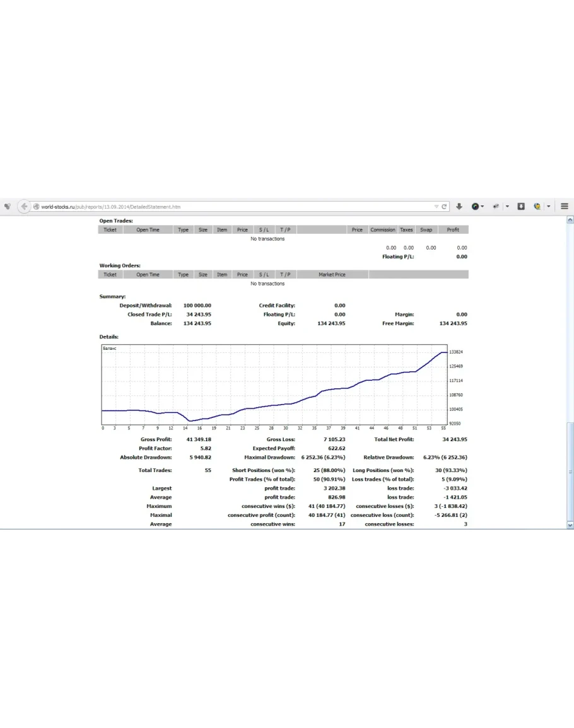This screenshot has width=574, height=728.
Task: Open the Firefox hamburger menu
Action: tap(564, 207)
